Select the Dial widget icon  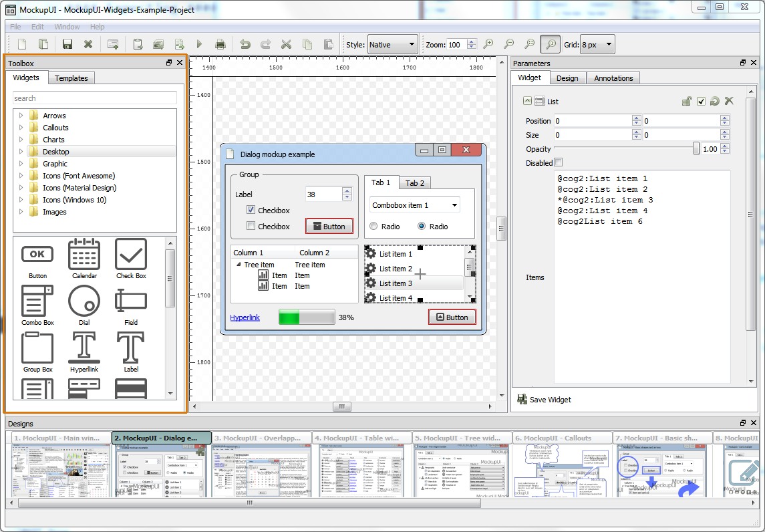pyautogui.click(x=84, y=306)
